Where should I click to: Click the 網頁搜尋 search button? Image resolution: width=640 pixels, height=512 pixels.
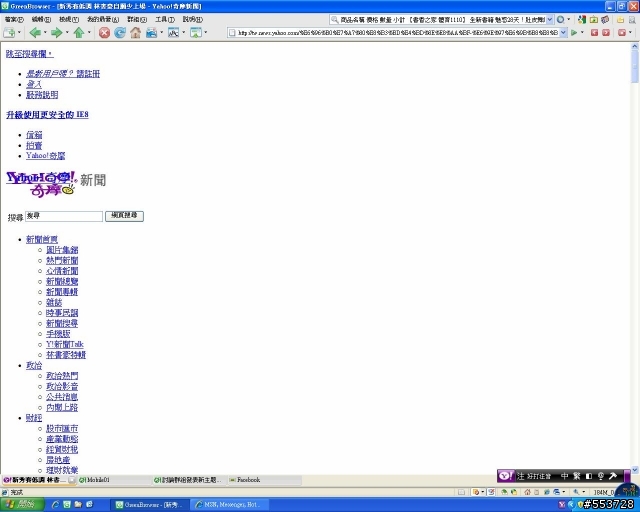124,216
